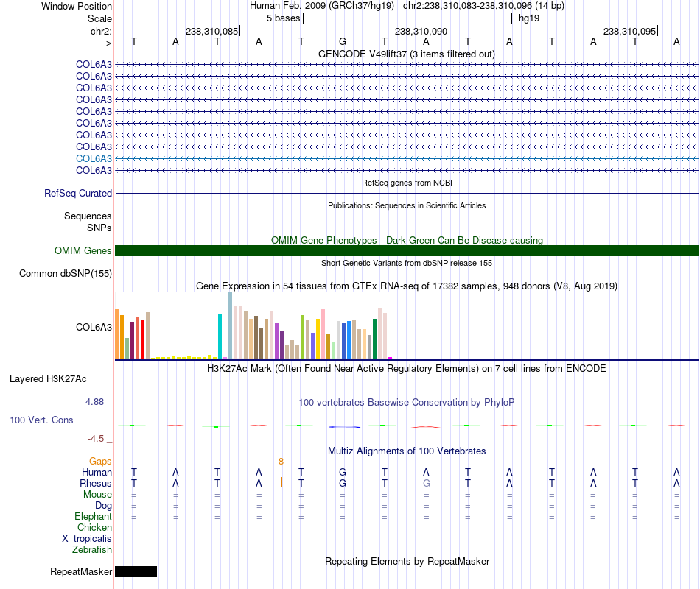Click the orange gap count 8
Viewport: 700px width, 589px height.
(281, 462)
